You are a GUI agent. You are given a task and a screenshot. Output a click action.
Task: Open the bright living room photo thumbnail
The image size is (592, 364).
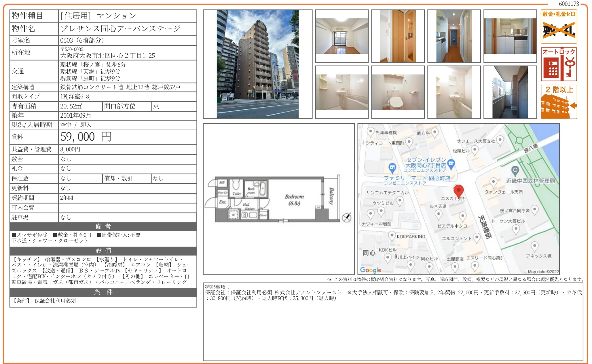click(x=341, y=36)
